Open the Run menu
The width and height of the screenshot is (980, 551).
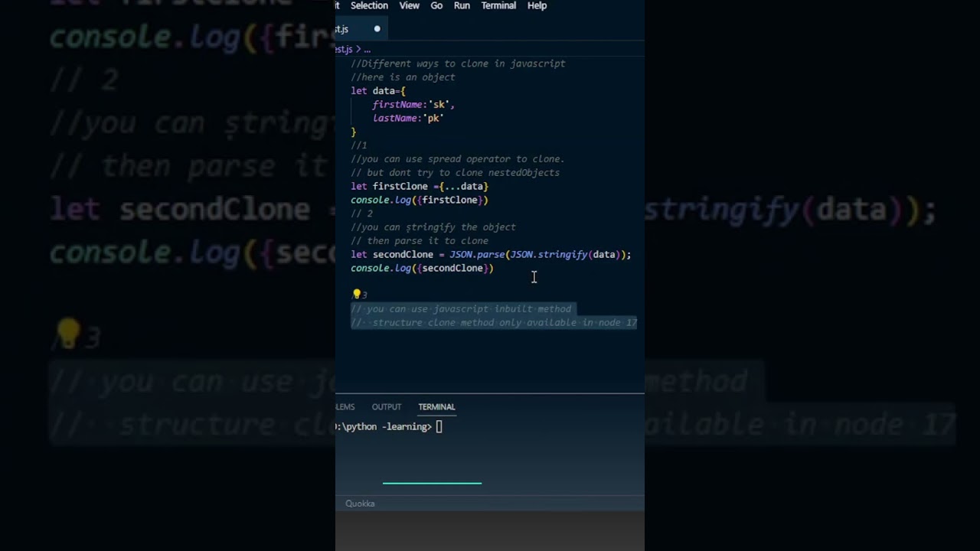click(462, 5)
